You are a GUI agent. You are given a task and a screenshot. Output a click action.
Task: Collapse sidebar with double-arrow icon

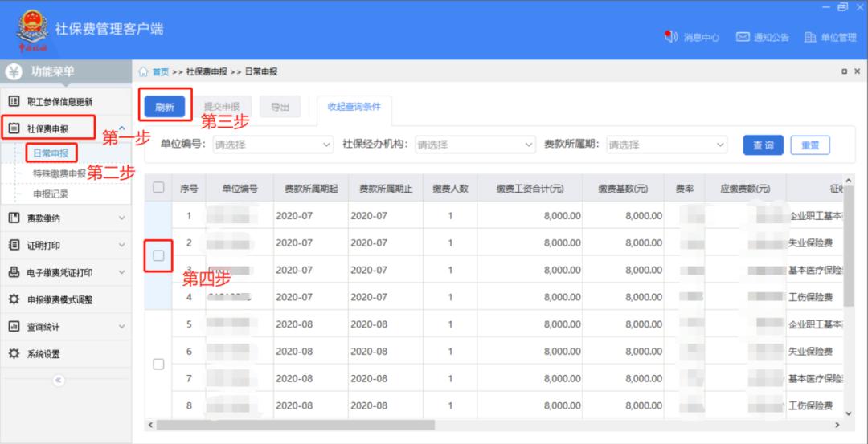(59, 381)
